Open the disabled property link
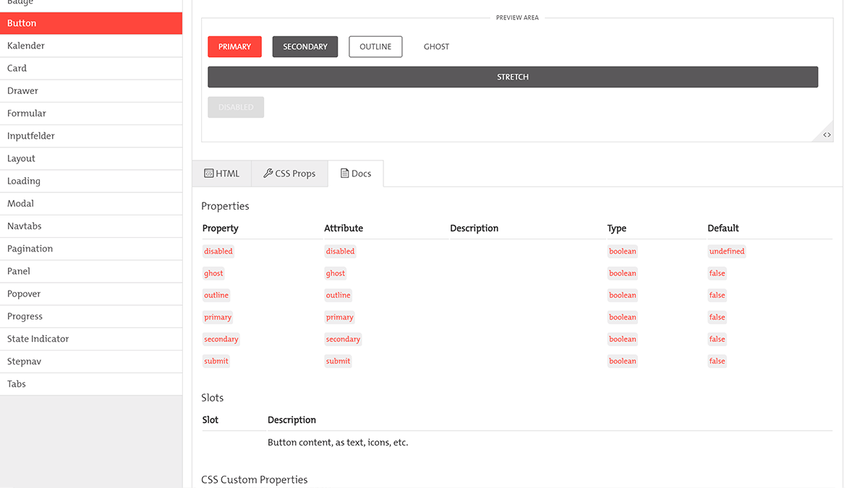868x488 pixels. tap(218, 251)
